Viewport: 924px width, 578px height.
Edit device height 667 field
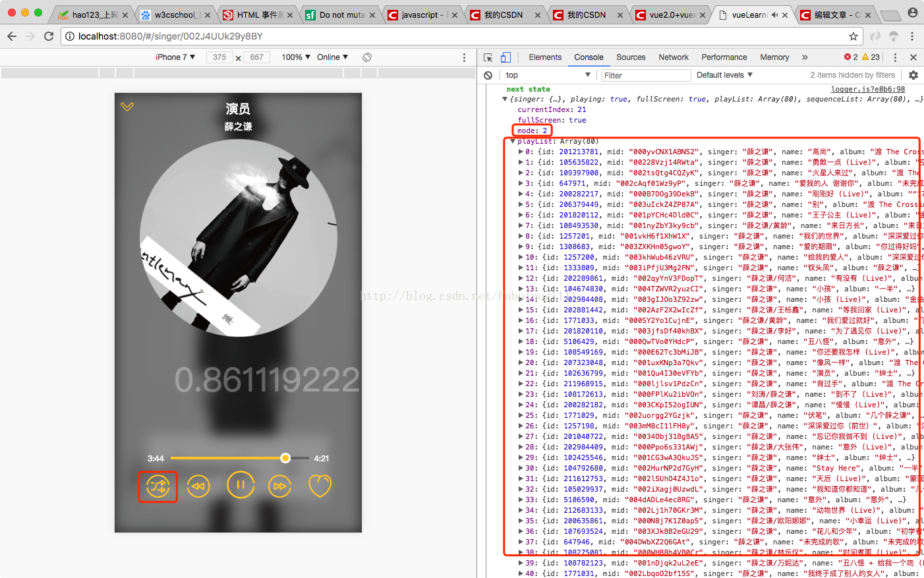257,57
